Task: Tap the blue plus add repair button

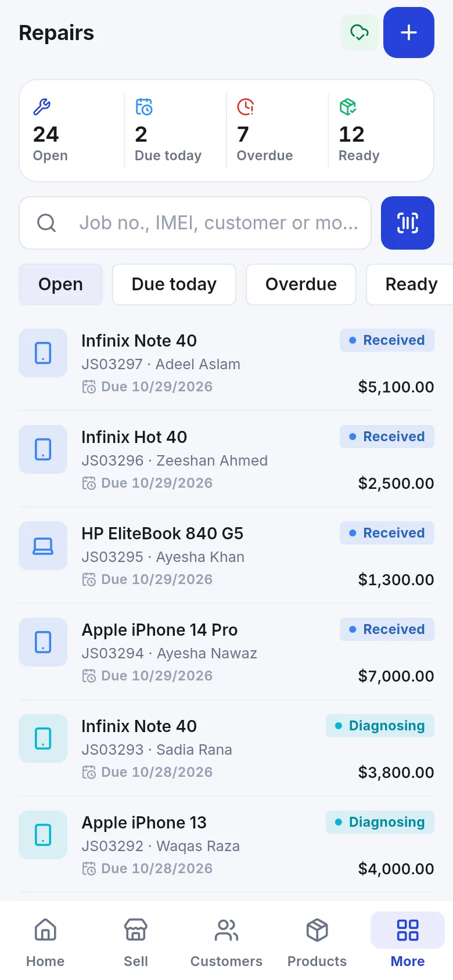Action: click(409, 33)
